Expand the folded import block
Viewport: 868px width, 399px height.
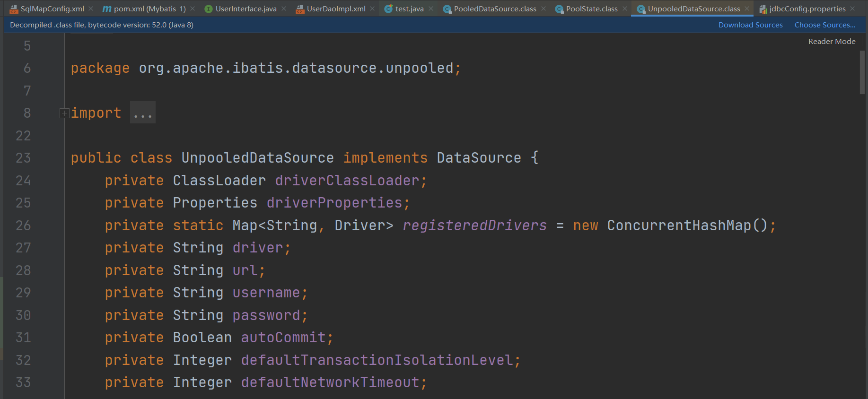pos(64,113)
